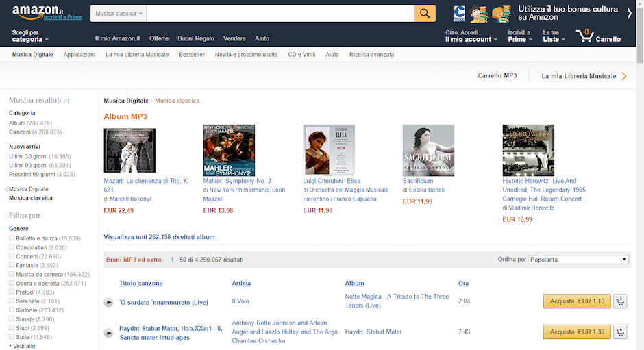Viewport: 644px width, 350px height.
Task: Filter by Ultimi 30 giorni new arrivals
Action: [40, 157]
